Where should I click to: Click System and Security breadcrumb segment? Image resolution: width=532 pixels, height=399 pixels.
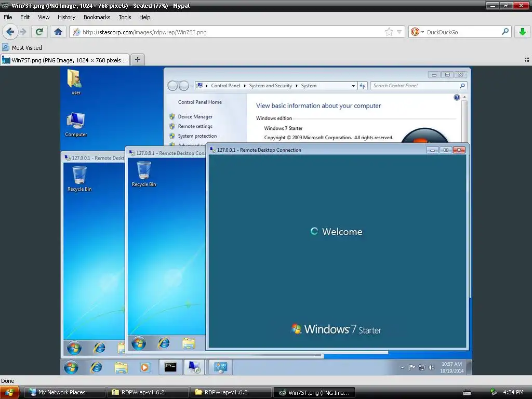[270, 86]
